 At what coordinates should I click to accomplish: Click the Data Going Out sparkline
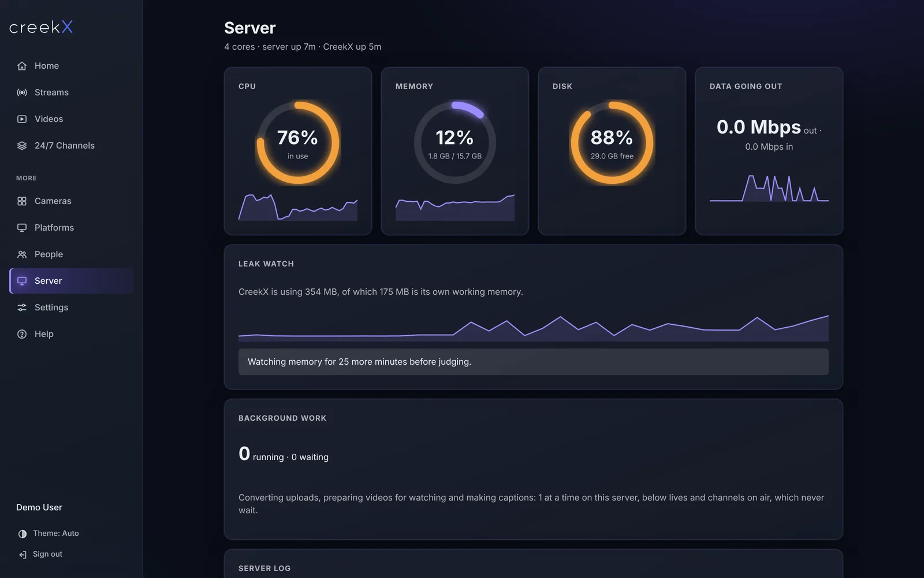pos(769,188)
